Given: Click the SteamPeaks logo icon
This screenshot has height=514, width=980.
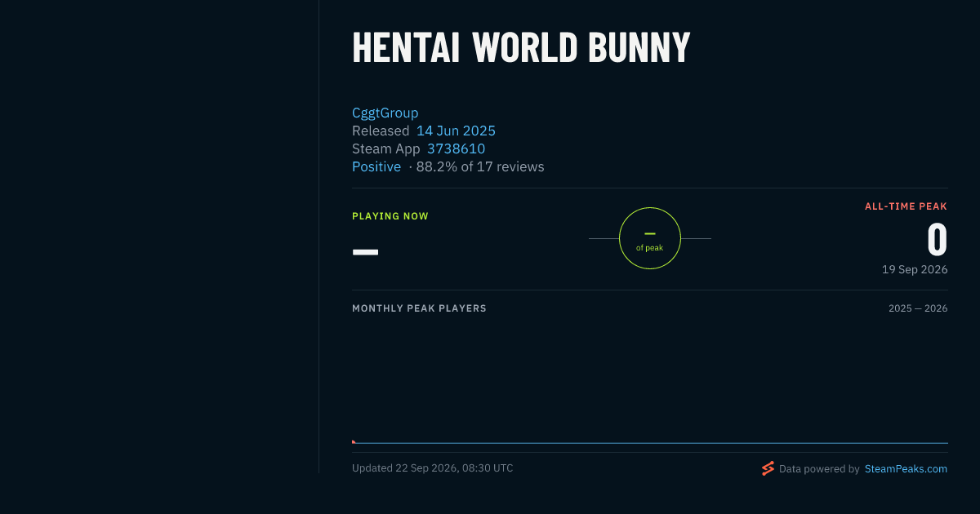Looking at the screenshot, I should click(768, 468).
